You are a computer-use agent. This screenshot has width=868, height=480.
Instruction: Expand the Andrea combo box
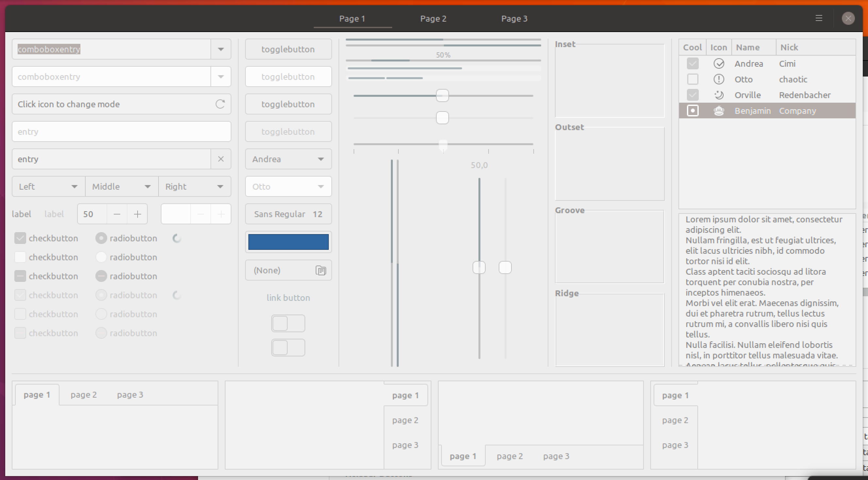tap(288, 159)
